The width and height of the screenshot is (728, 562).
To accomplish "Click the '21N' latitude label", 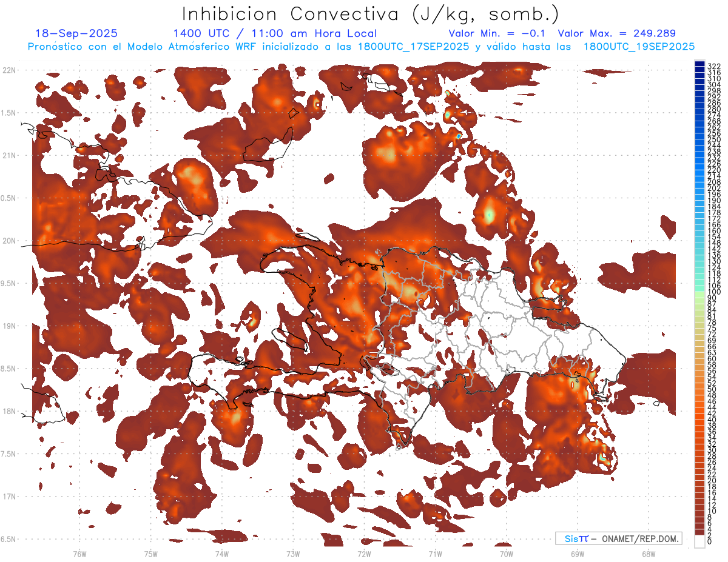I will pyautogui.click(x=8, y=156).
